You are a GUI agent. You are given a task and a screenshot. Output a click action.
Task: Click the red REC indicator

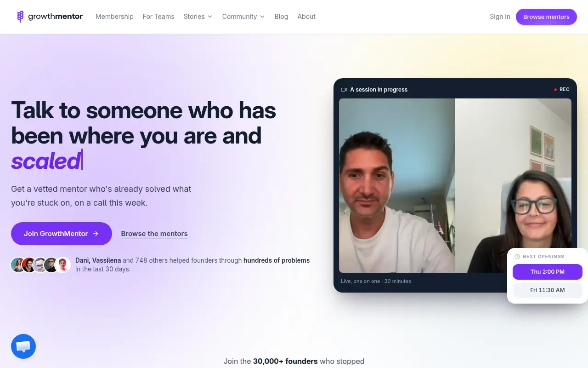coord(561,90)
